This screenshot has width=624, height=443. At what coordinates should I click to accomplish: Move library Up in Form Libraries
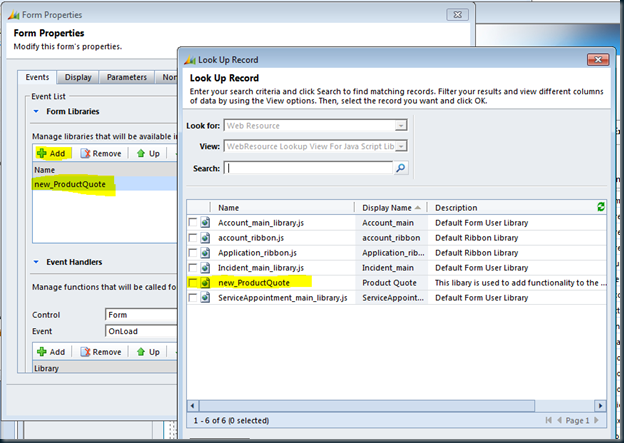click(149, 154)
